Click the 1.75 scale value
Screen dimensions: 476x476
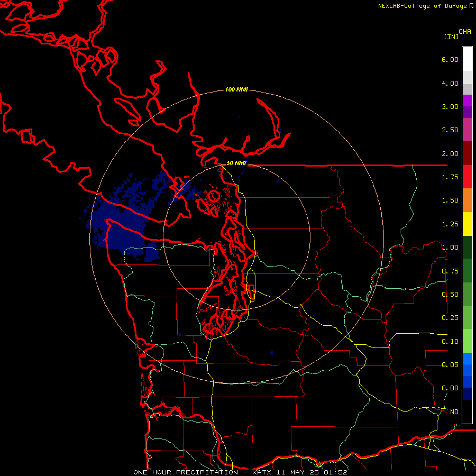click(450, 177)
